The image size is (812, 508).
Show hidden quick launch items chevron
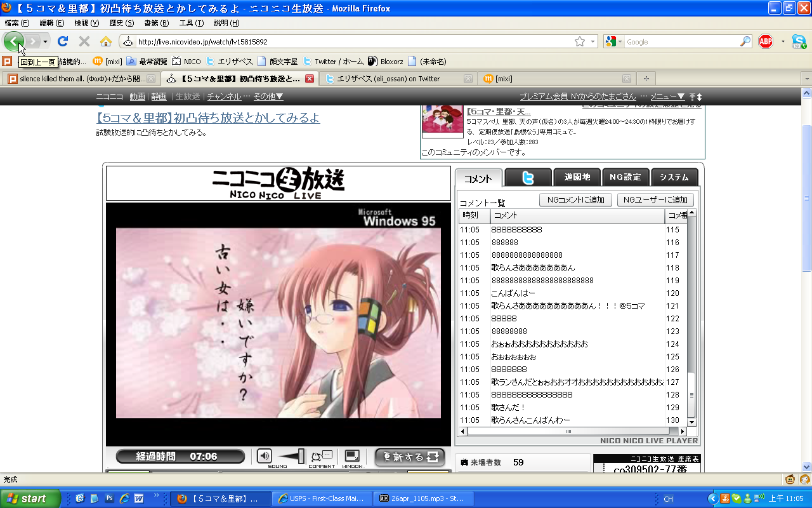tap(156, 495)
